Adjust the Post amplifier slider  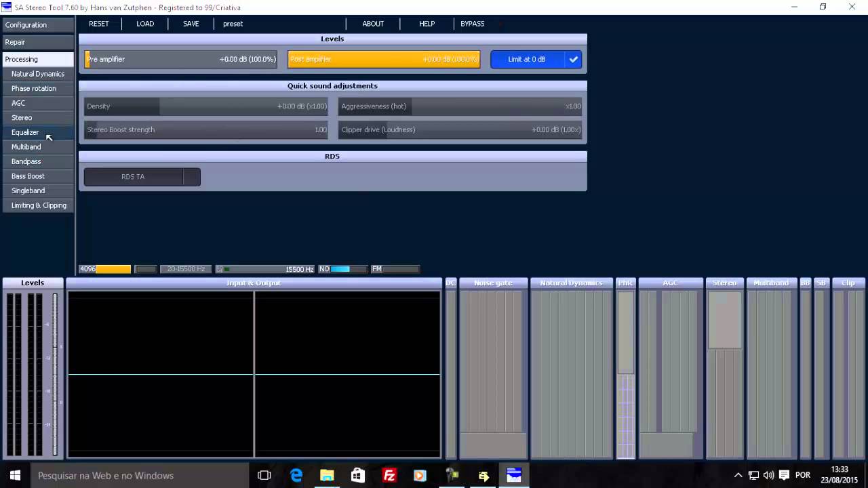384,60
